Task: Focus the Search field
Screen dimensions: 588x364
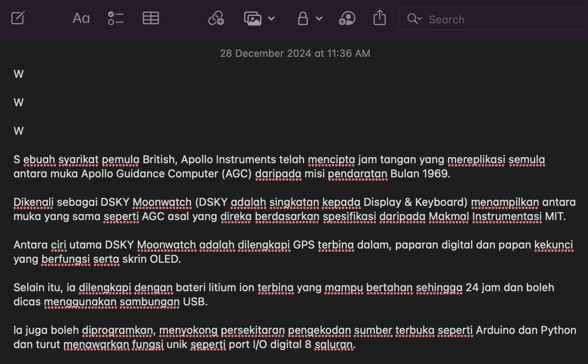Action: pyautogui.click(x=492, y=19)
